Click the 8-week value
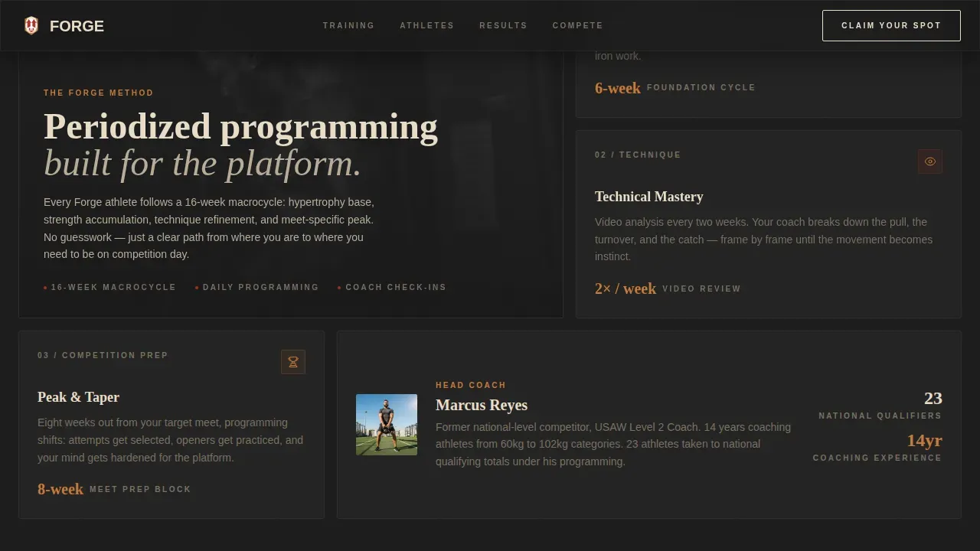Viewport: 980px width, 551px height. click(60, 489)
